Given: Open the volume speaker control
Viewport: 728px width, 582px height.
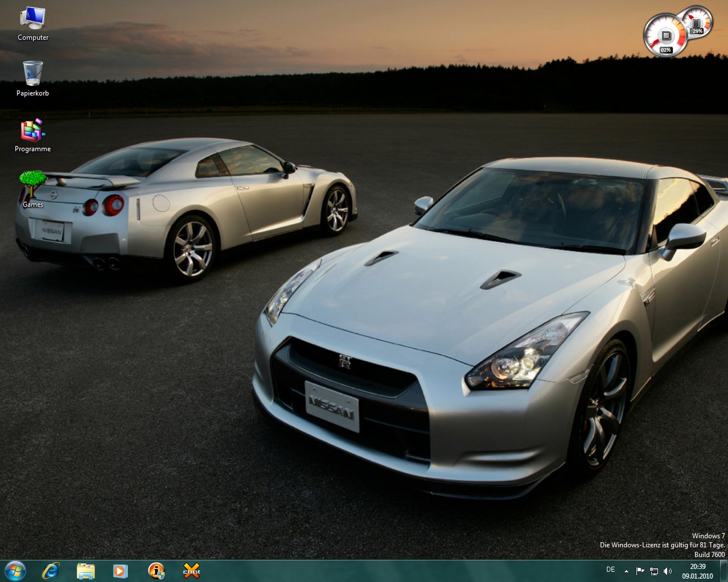Looking at the screenshot, I should [668, 571].
